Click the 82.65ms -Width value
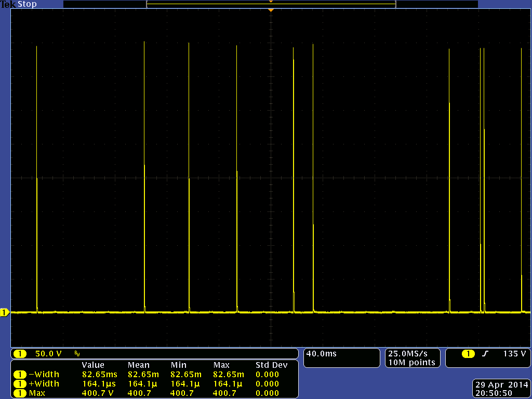 [x=99, y=375]
